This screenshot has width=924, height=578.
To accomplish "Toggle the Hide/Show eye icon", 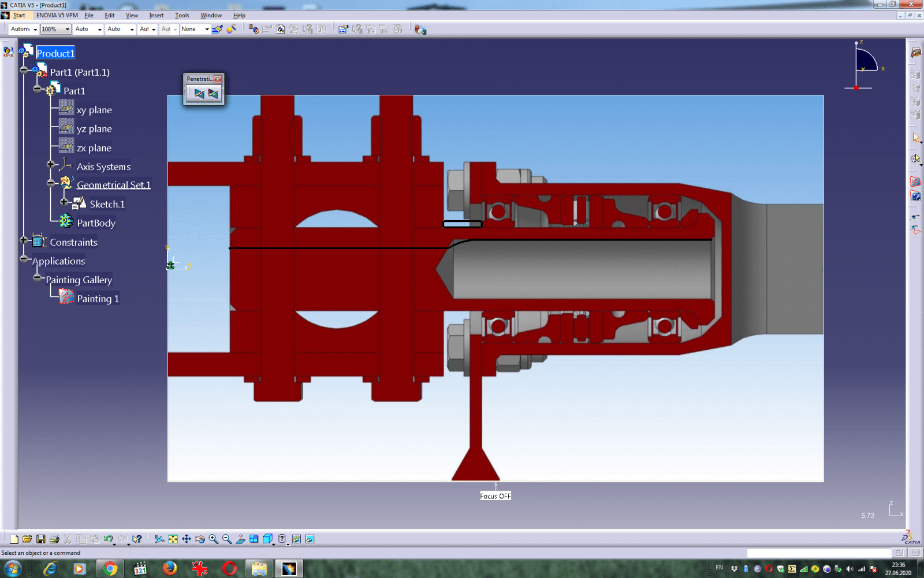I will pyautogui.click(x=296, y=539).
